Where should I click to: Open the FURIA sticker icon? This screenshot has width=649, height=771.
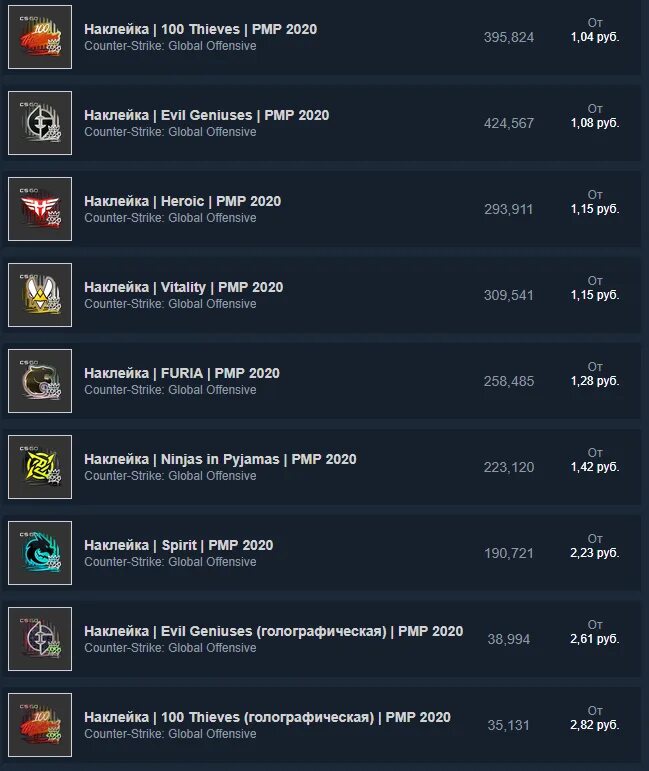point(40,381)
